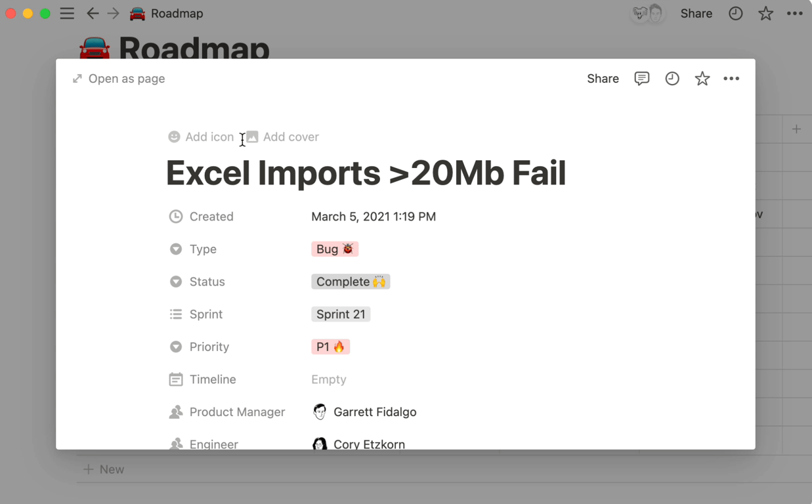Click the Excel Imports >20Mb Fail title
This screenshot has height=504, width=812.
click(x=366, y=173)
